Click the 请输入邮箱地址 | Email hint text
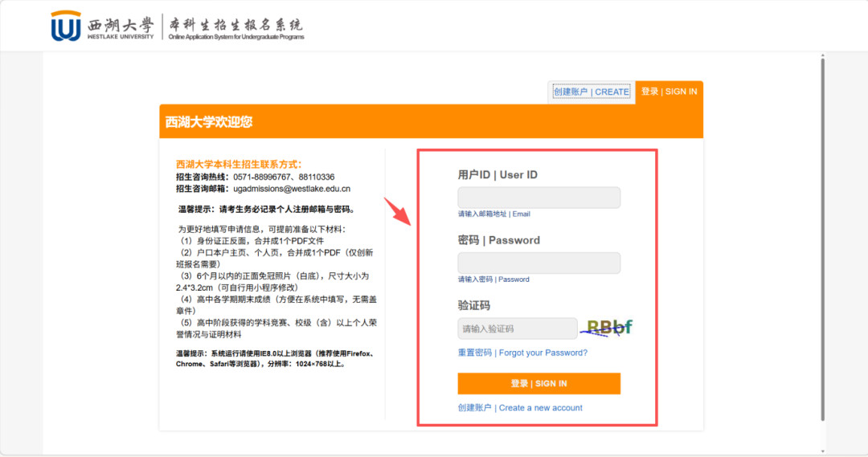 [493, 214]
